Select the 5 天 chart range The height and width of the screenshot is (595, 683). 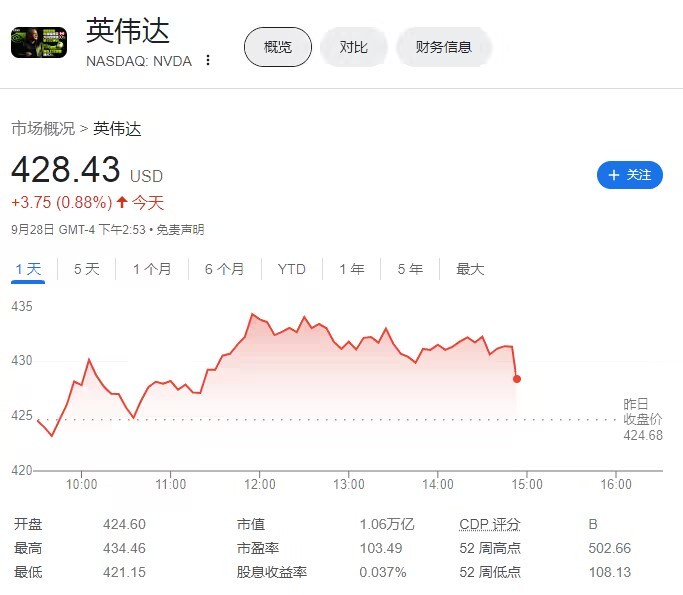coord(87,269)
